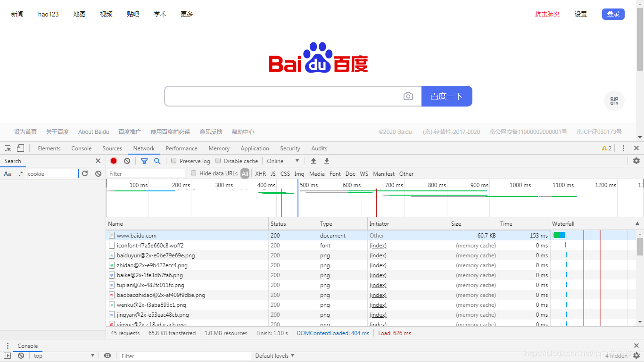
Task: Click the 百度一下 search button
Action: pyautogui.click(x=446, y=96)
